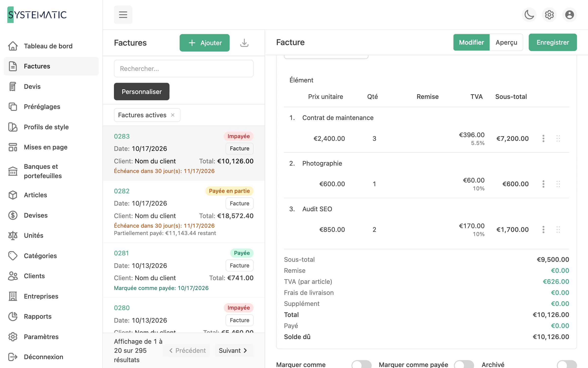Open user account avatar icon
The image size is (588, 368).
pyautogui.click(x=569, y=15)
